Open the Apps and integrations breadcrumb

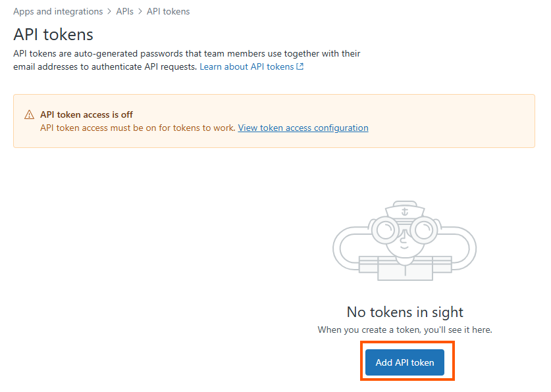[x=58, y=12]
